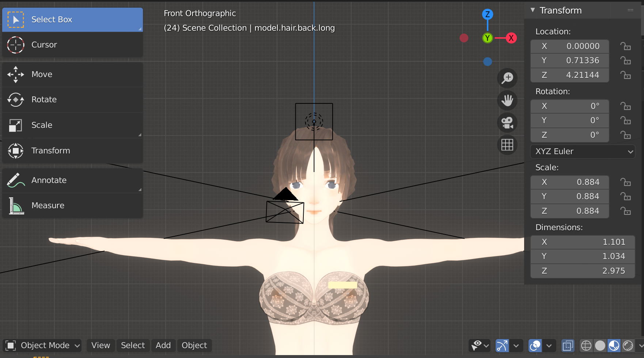This screenshot has width=644, height=358.
Task: Open the Object Mode dropdown
Action: click(x=42, y=345)
